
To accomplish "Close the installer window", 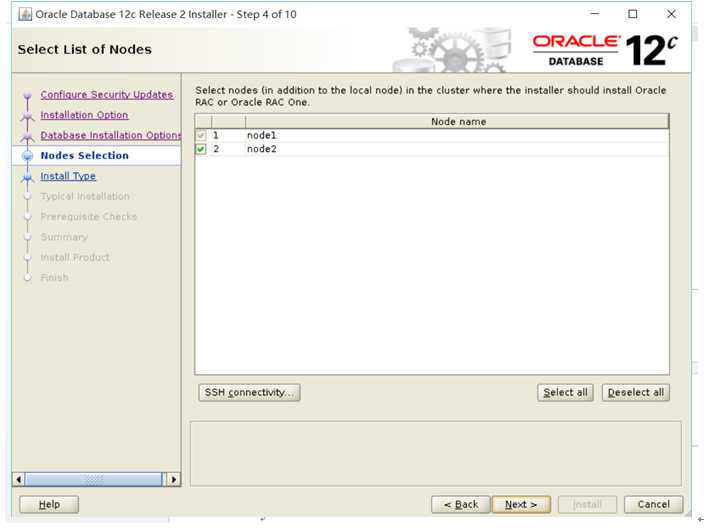I will tap(671, 14).
